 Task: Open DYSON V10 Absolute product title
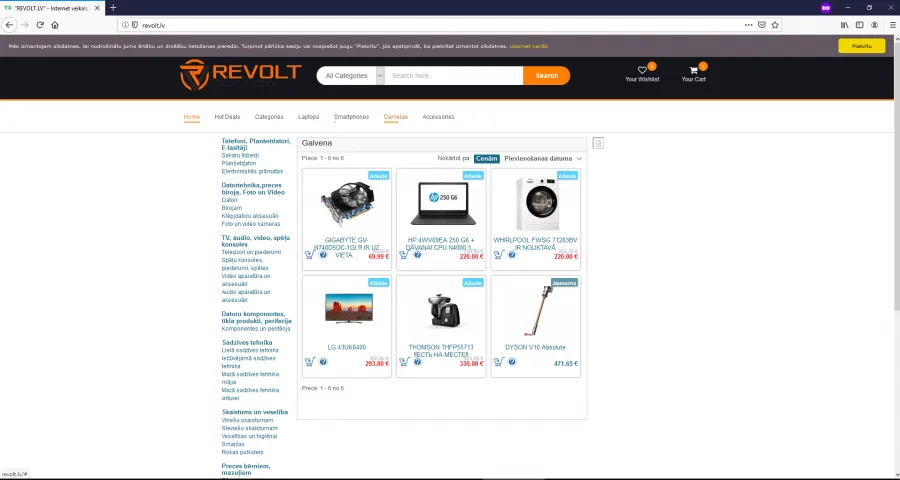(x=535, y=347)
